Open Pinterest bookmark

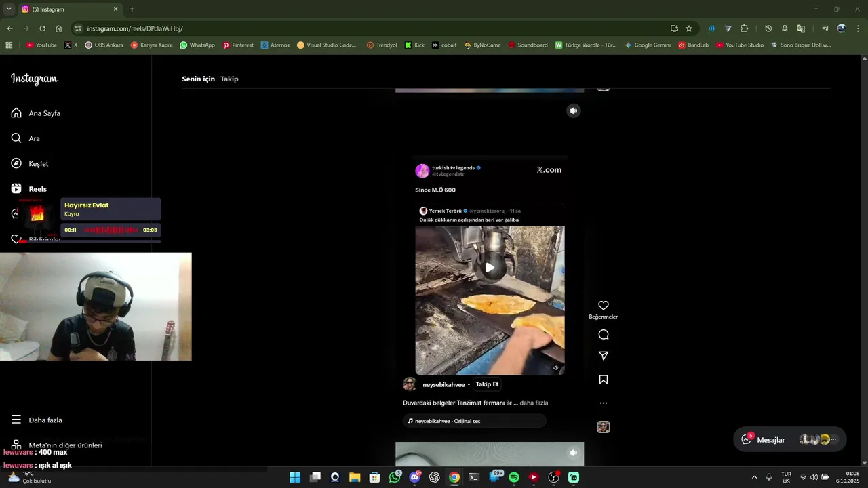point(238,45)
